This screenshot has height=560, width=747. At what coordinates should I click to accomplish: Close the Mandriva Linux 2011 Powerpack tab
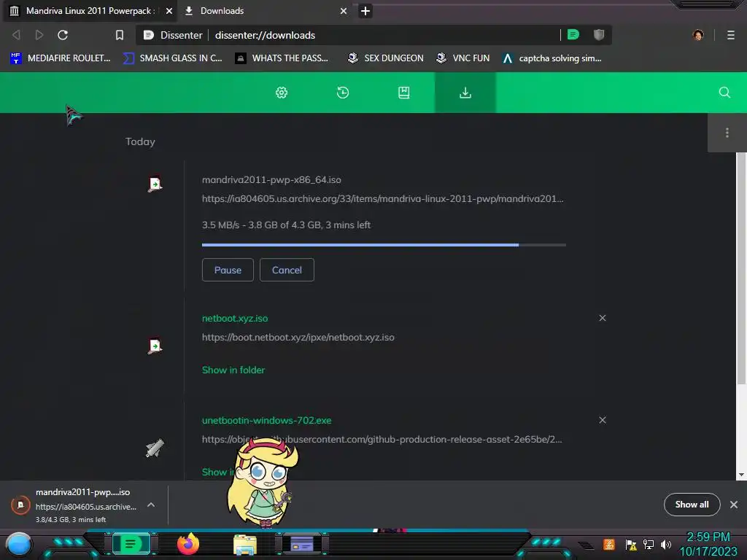(x=169, y=11)
